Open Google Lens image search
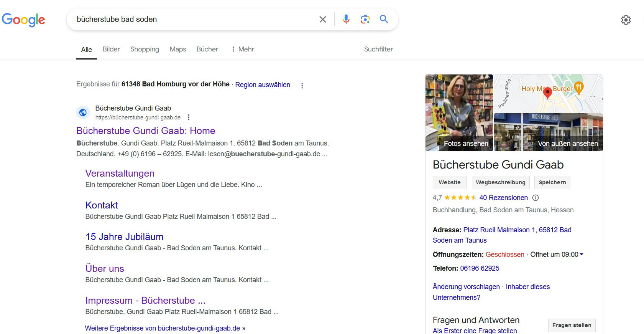 365,19
